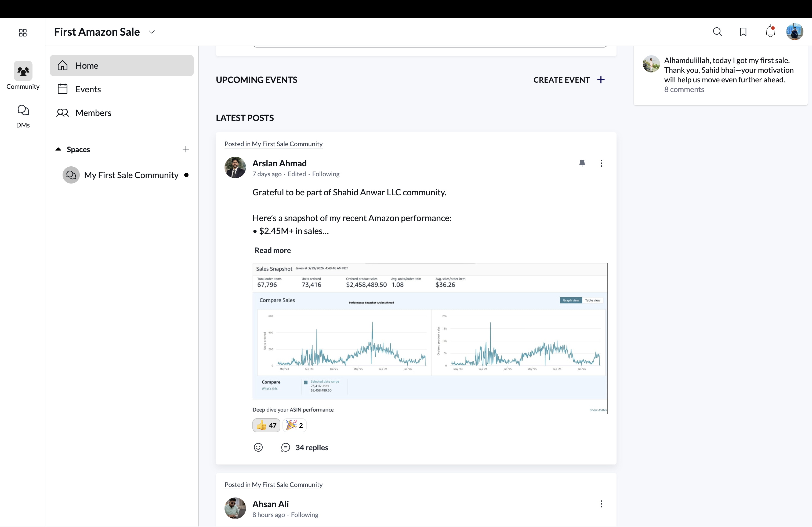Open the Community section icon
The width and height of the screenshot is (812, 527).
23,71
